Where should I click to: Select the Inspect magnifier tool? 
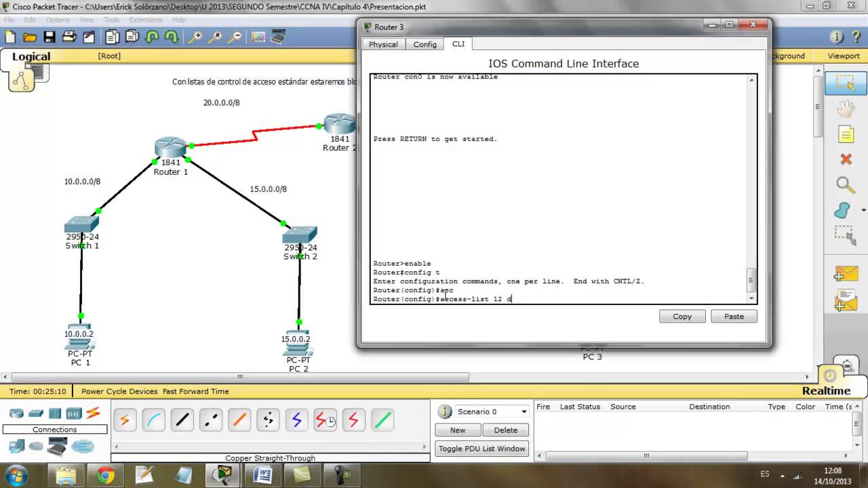845,185
